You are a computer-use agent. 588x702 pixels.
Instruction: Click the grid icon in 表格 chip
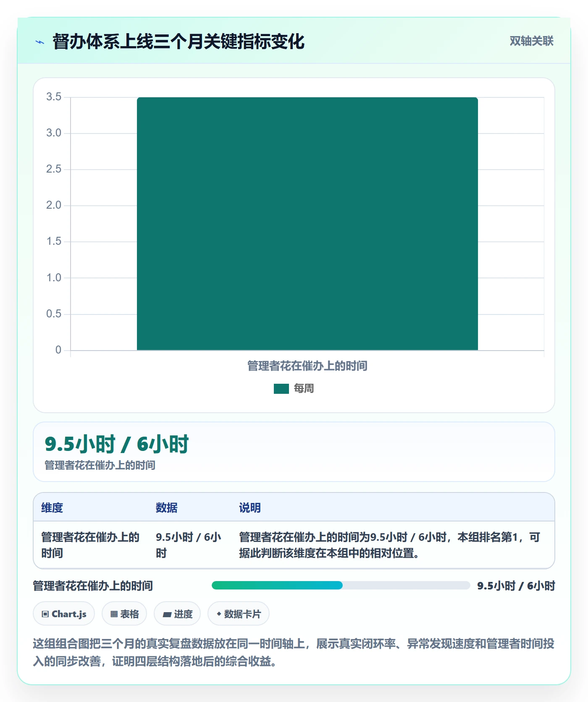click(x=114, y=614)
